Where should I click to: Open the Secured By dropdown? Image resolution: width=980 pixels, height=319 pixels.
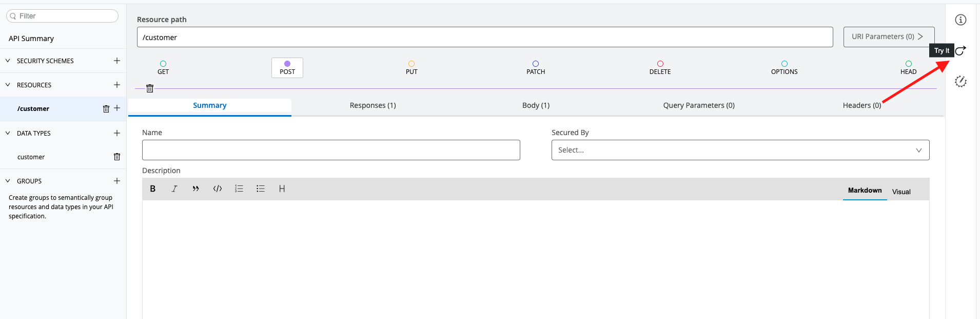pos(740,150)
